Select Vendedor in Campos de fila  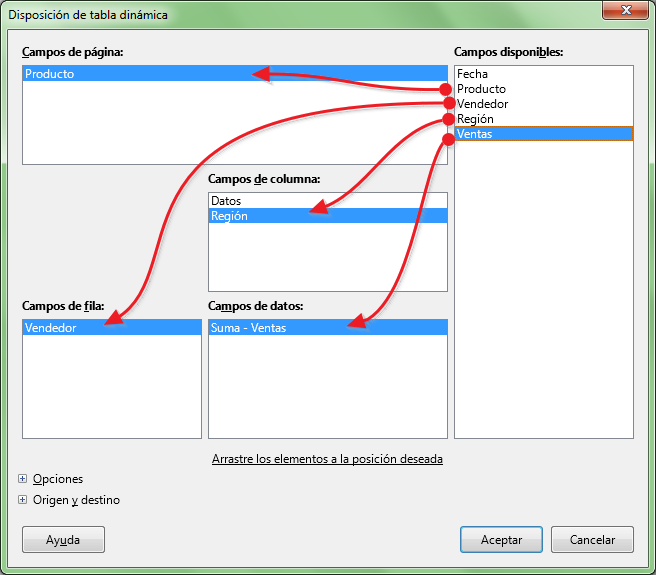(51, 328)
